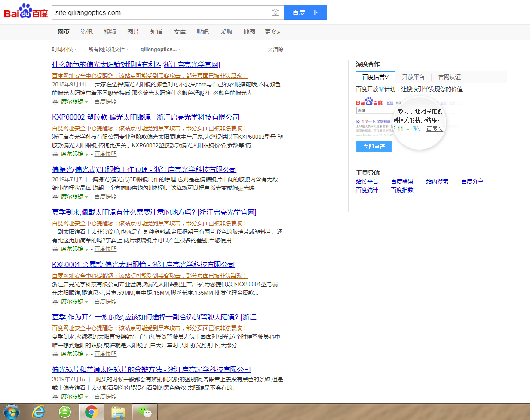Open the qiliangoptics... site filter dropdown
Image resolution: width=530 pixels, height=420 pixels.
point(161,49)
